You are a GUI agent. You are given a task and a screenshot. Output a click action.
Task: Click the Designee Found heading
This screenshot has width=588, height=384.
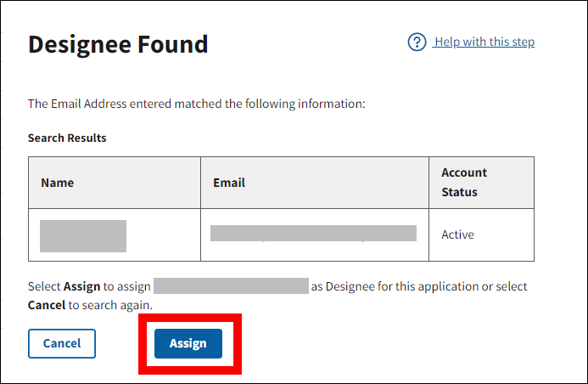[118, 45]
